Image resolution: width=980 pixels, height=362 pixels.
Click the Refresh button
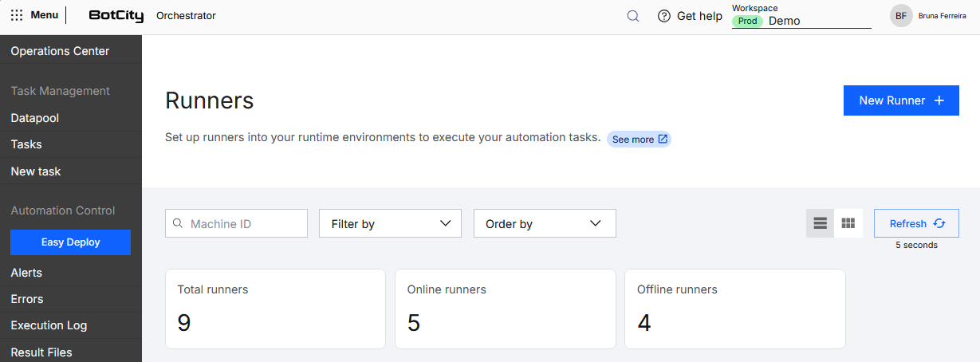tap(916, 223)
